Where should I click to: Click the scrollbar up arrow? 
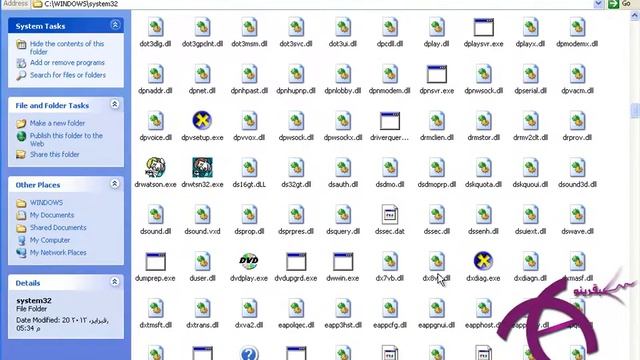635,16
